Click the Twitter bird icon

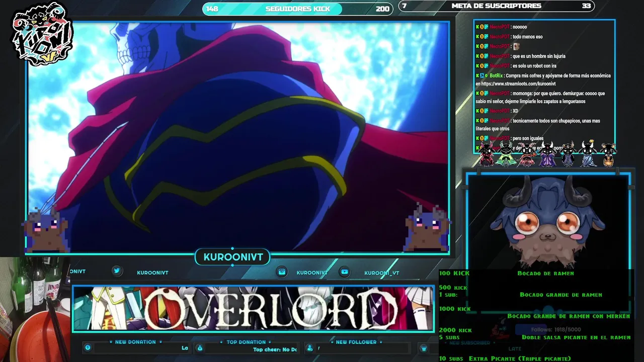(x=117, y=271)
